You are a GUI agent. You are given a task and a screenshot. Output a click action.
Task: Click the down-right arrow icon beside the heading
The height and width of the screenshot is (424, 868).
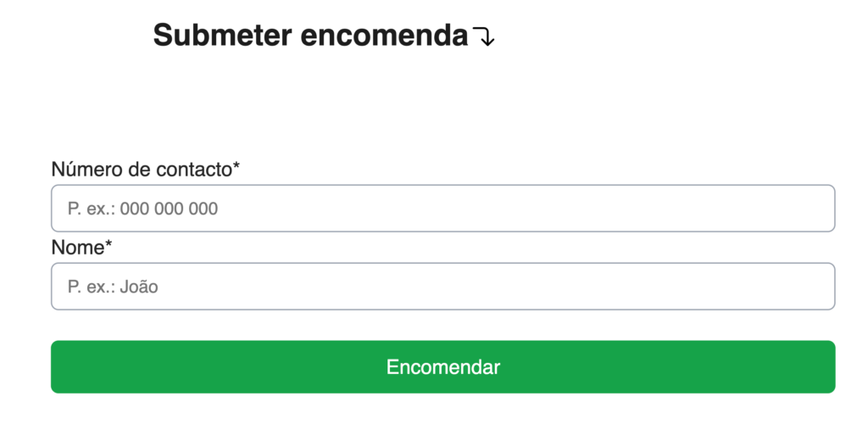click(x=483, y=37)
